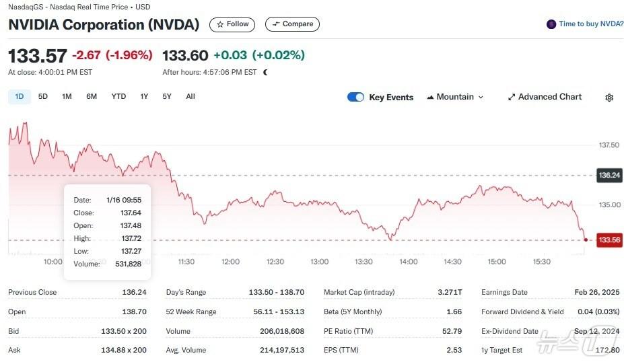The width and height of the screenshot is (624, 364).
Task: Click the 136.24 previous close label
Action: pos(609,175)
